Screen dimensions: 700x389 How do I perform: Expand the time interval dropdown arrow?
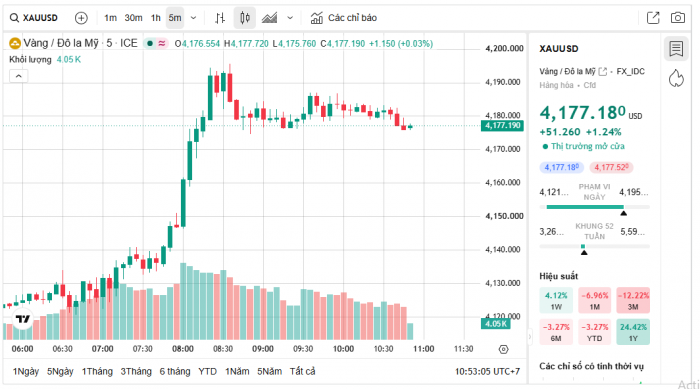[x=193, y=18]
